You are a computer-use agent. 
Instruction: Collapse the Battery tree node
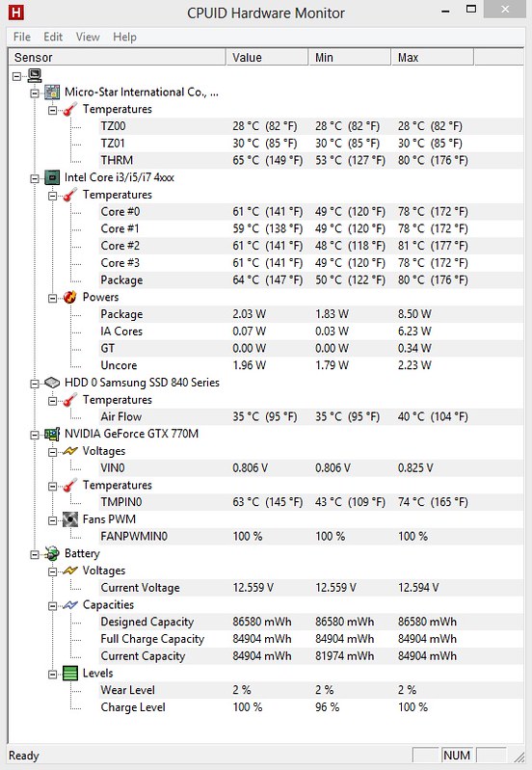click(35, 554)
